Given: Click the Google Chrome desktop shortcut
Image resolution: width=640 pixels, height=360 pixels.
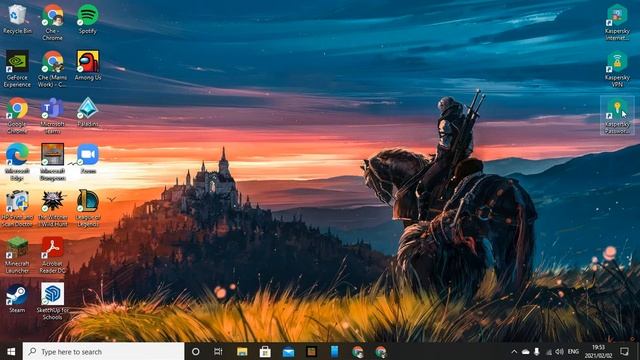Looking at the screenshot, I should (17, 116).
